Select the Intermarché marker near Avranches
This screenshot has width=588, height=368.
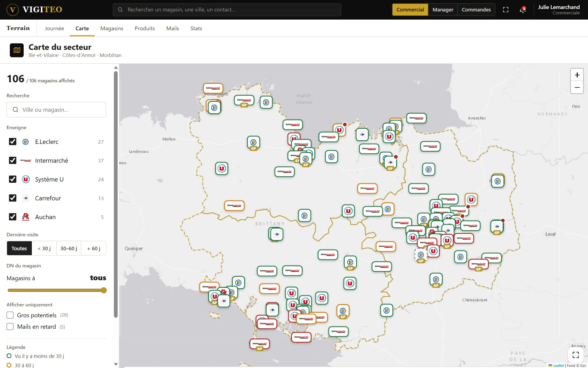[x=416, y=118]
